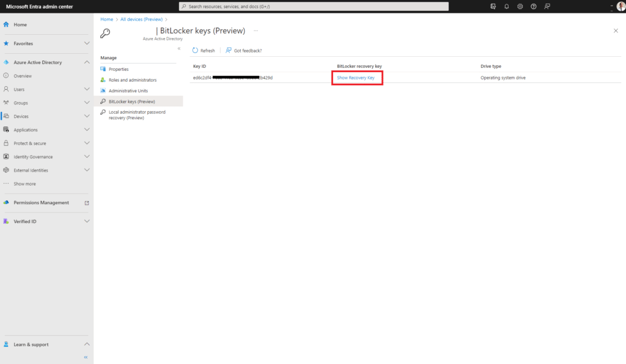
Task: Open portal settings gear icon
Action: point(520,6)
